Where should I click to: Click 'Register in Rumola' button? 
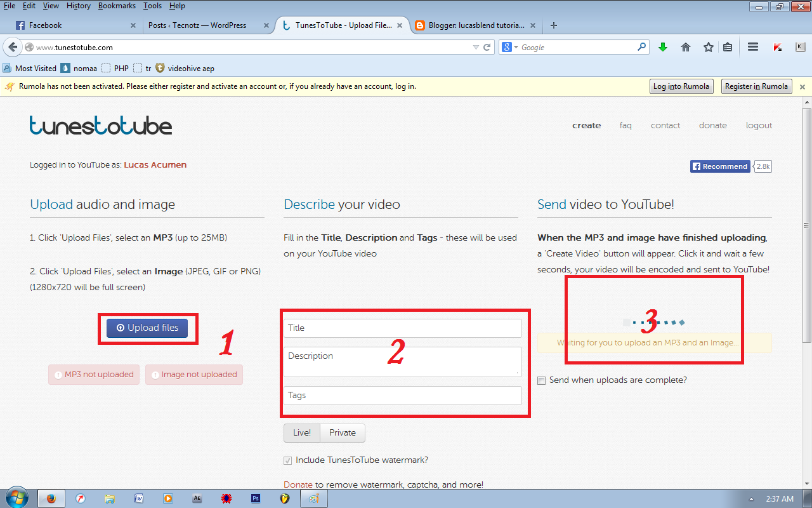pyautogui.click(x=756, y=86)
